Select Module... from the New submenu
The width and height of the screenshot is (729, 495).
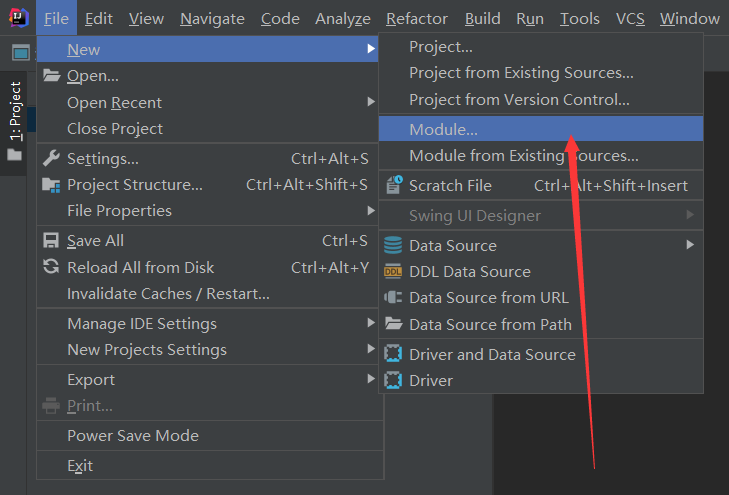tap(444, 129)
